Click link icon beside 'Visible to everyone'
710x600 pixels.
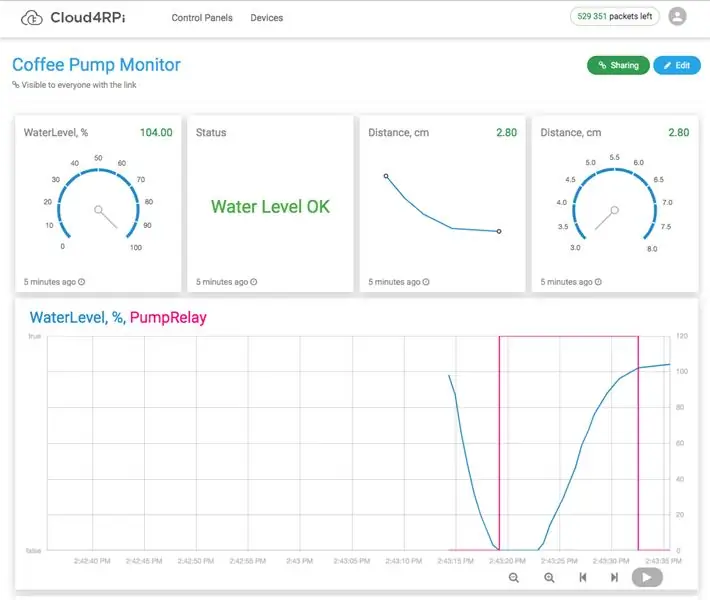(x=15, y=85)
